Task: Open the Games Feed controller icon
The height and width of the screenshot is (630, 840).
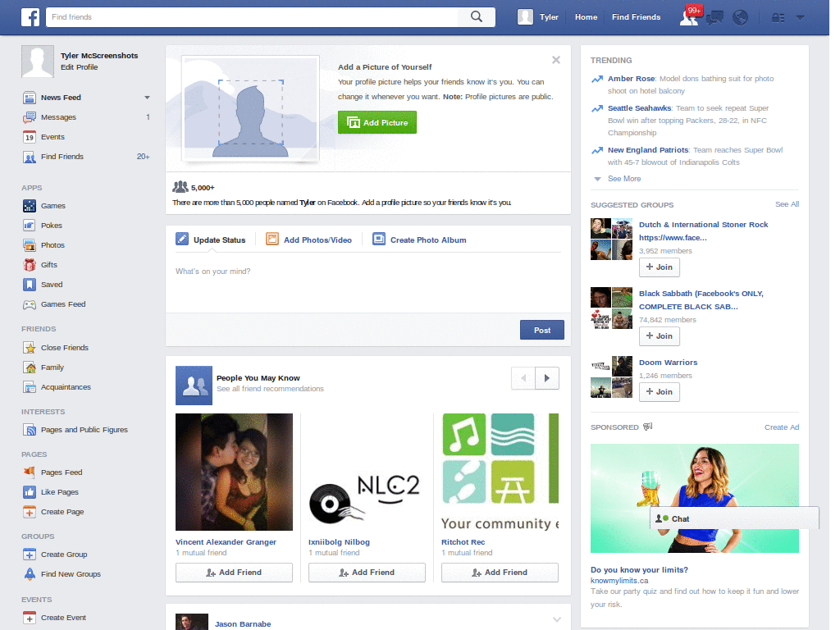Action: coord(30,304)
